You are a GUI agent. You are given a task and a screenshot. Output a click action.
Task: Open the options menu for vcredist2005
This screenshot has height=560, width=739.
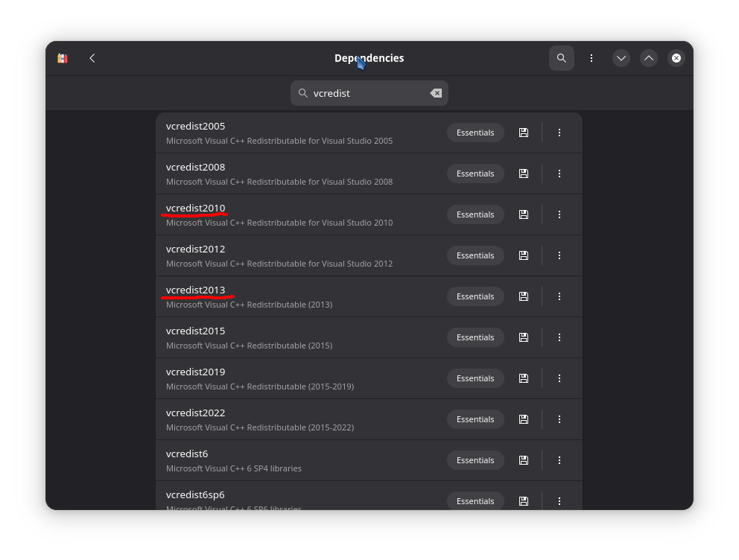click(559, 133)
